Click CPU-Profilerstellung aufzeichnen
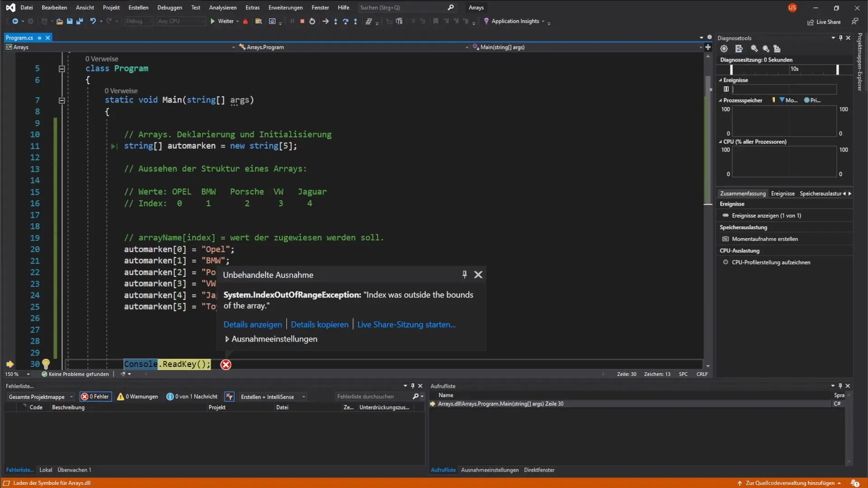The width and height of the screenshot is (868, 488). point(771,263)
